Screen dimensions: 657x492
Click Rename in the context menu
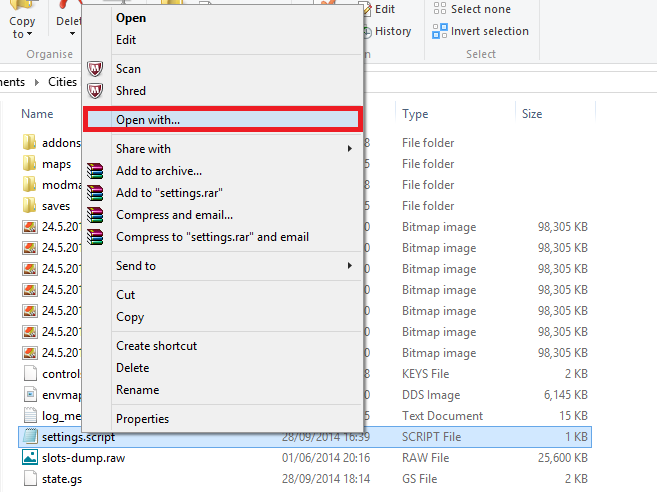point(137,390)
